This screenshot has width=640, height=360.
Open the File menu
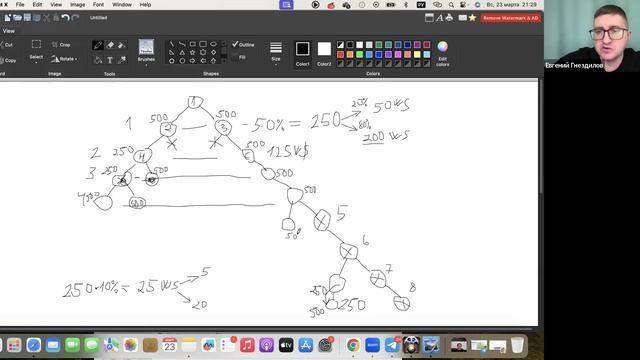(x=20, y=4)
